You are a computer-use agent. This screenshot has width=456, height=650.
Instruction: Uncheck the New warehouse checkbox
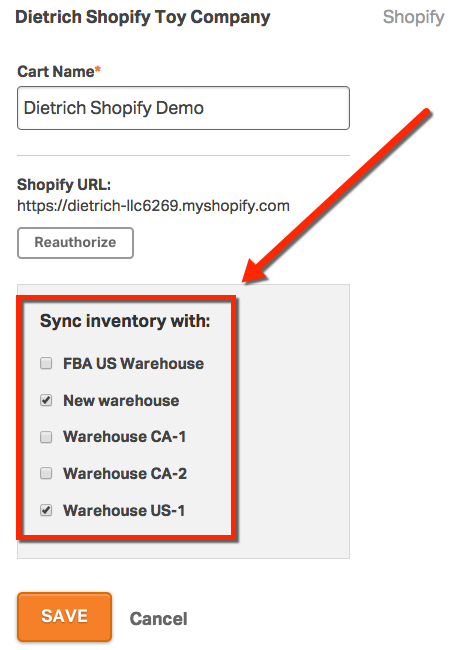[46, 400]
